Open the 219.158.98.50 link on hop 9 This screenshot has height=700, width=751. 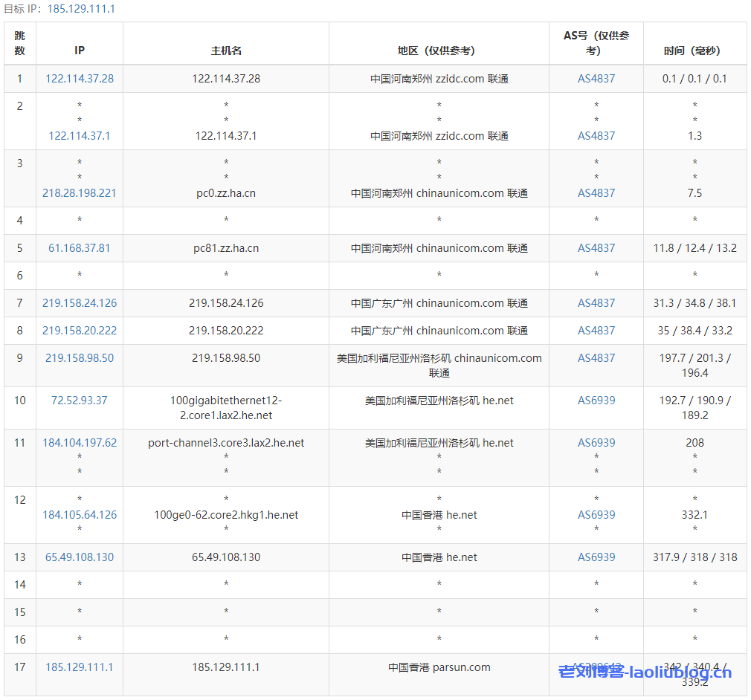(79, 357)
